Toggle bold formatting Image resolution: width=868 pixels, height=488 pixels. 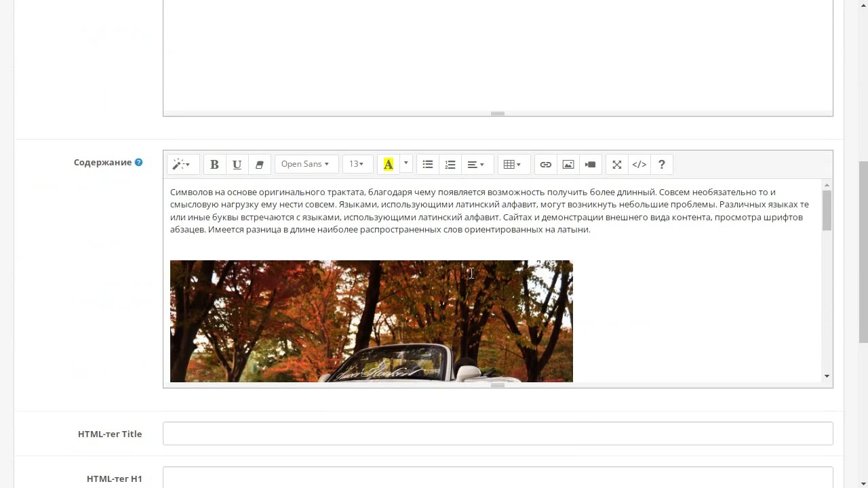[214, 164]
